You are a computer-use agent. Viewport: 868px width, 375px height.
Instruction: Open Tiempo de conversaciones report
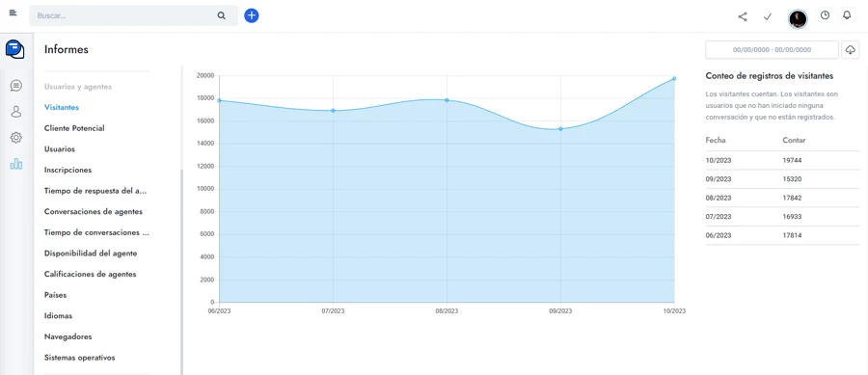tap(96, 233)
